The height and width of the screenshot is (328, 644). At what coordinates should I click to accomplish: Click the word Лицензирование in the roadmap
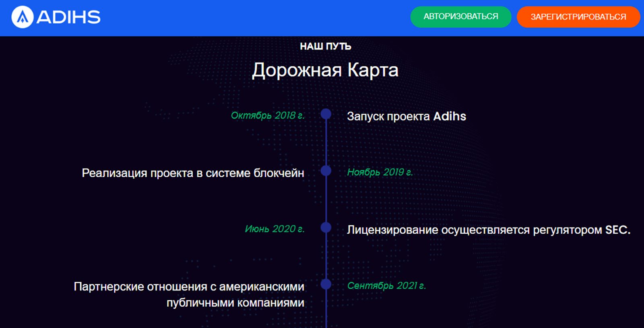pos(392,230)
